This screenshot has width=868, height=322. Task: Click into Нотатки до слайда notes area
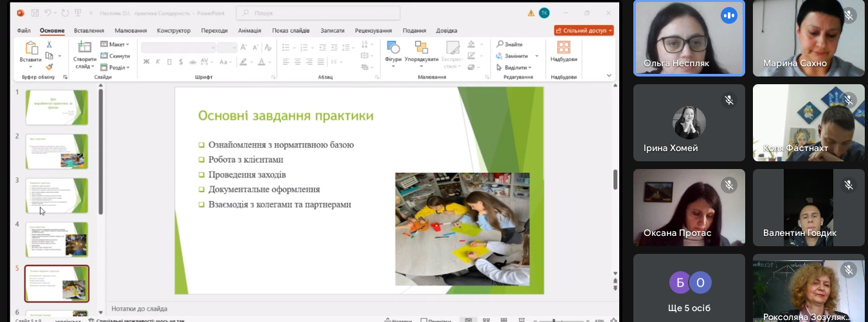pyautogui.click(x=360, y=309)
